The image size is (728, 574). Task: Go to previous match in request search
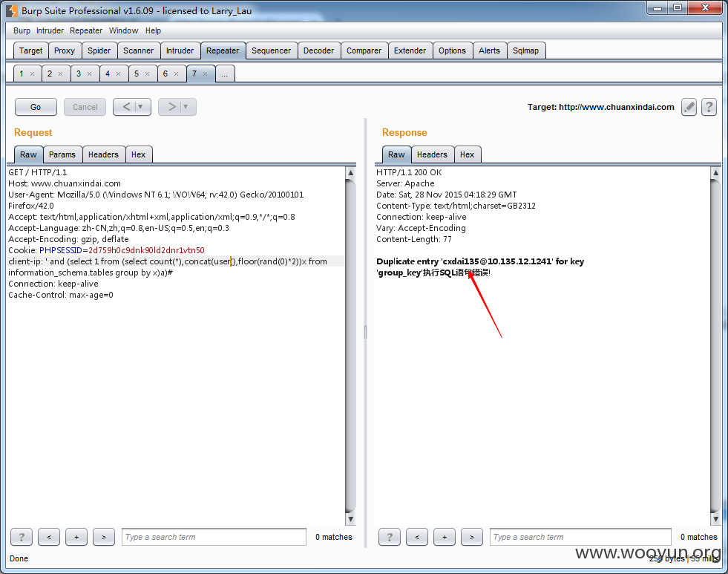tap(49, 538)
